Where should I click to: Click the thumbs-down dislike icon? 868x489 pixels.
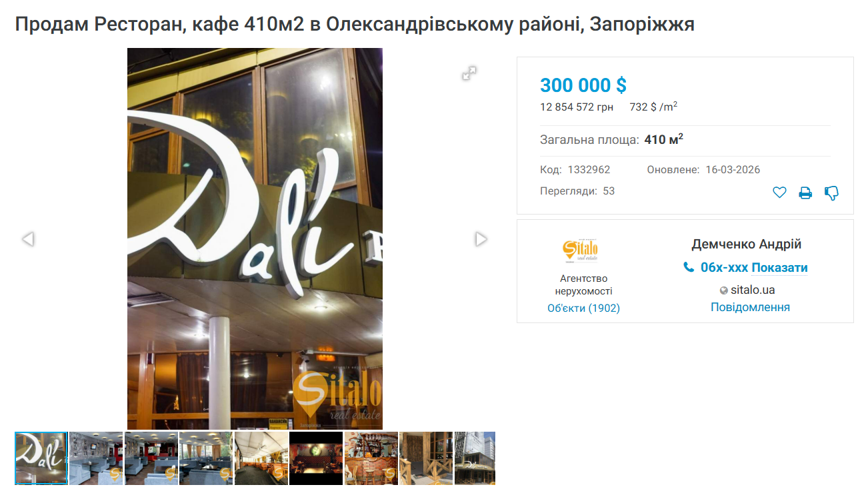coord(831,193)
